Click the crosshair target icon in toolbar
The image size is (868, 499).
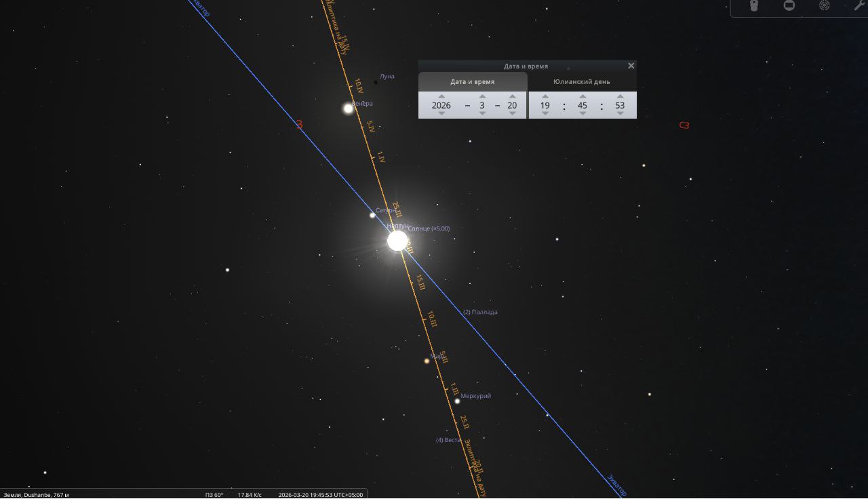pos(825,5)
